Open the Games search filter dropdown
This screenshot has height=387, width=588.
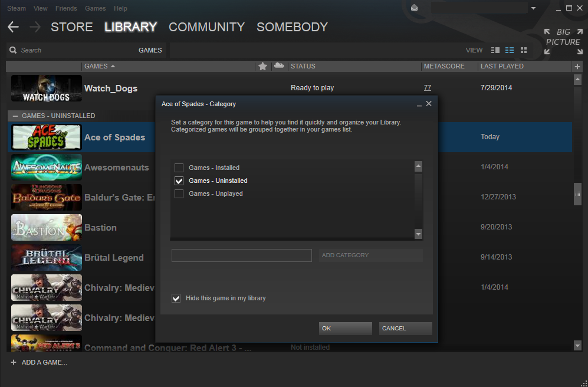click(x=150, y=50)
